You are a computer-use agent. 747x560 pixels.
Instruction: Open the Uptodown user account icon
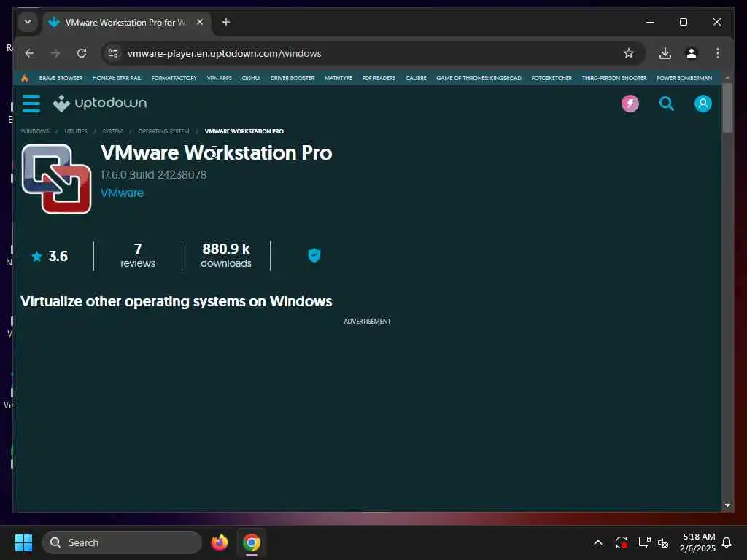703,104
